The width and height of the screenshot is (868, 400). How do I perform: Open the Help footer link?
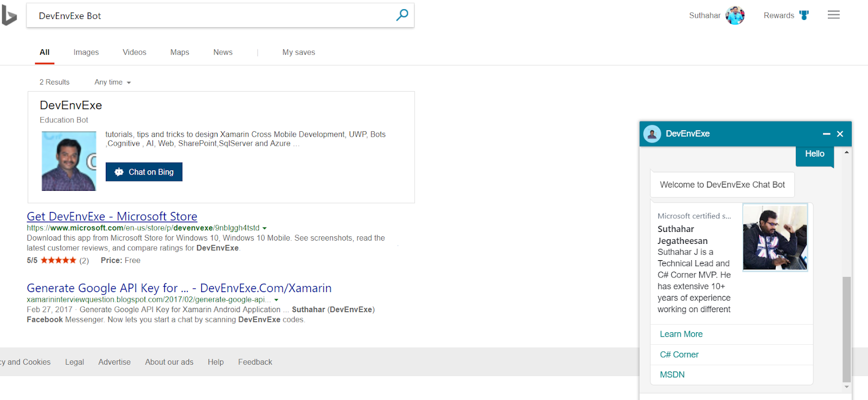[x=216, y=362]
